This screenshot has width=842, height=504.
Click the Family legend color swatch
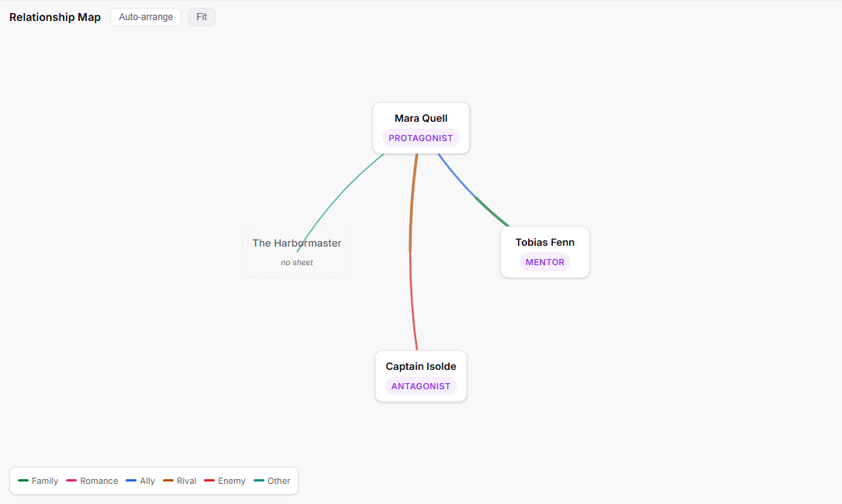pos(23,481)
